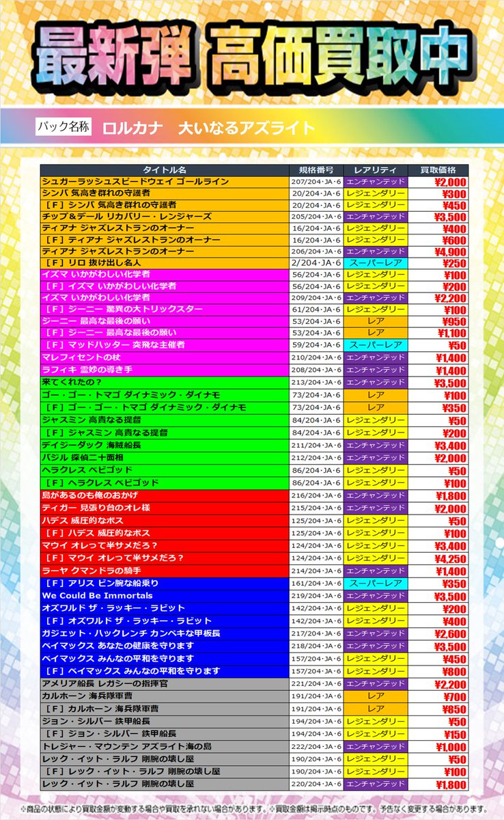
Task: Select card number 213/204·JA·6
Action: [316, 382]
